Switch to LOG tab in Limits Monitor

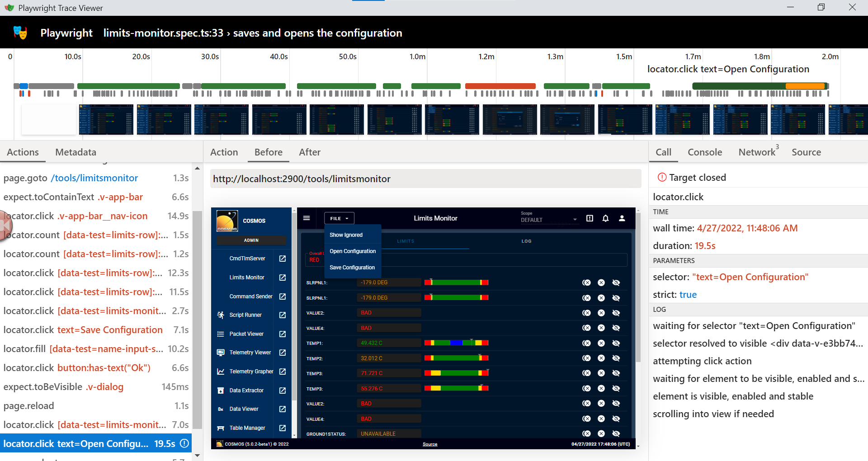click(526, 241)
